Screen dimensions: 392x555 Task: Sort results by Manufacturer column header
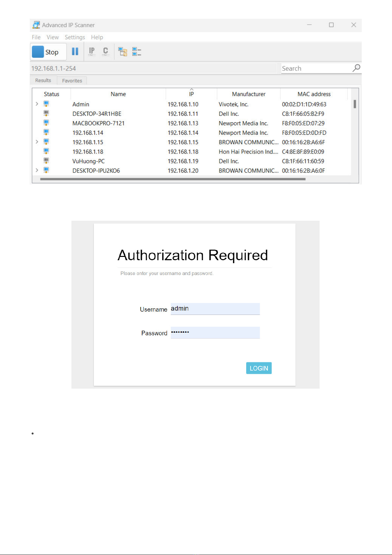(248, 94)
